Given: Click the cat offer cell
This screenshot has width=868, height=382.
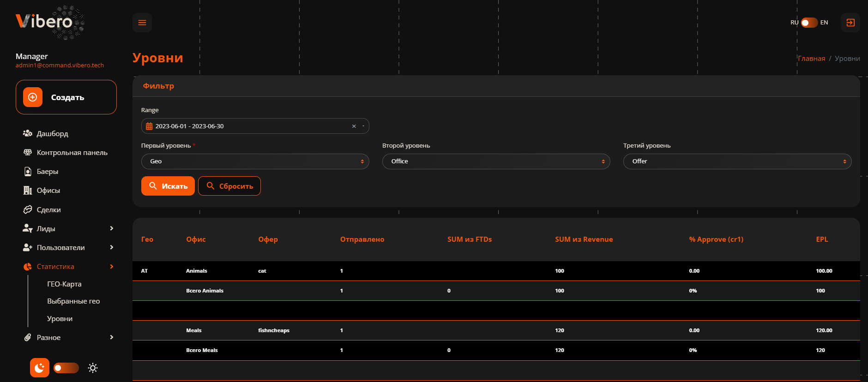Looking at the screenshot, I should click(262, 271).
